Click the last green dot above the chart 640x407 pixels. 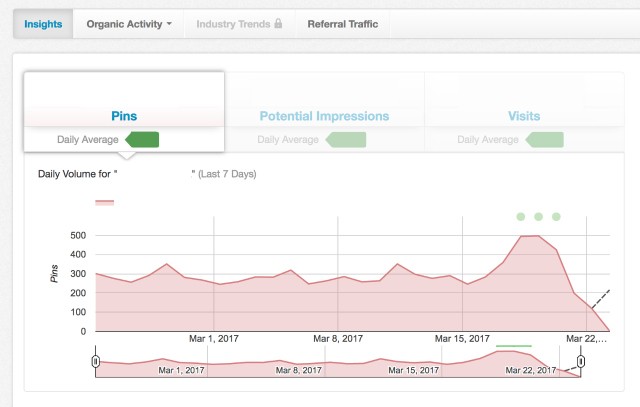(556, 216)
